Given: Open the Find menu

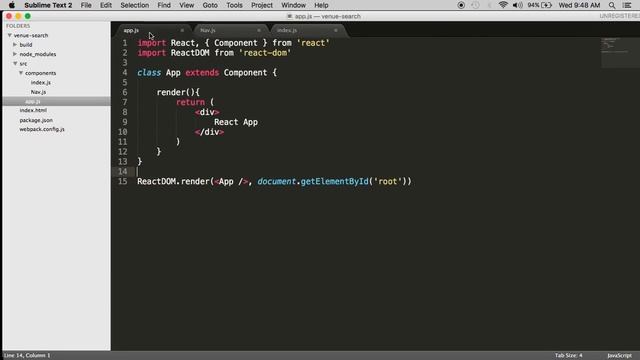Looking at the screenshot, I should [x=164, y=5].
